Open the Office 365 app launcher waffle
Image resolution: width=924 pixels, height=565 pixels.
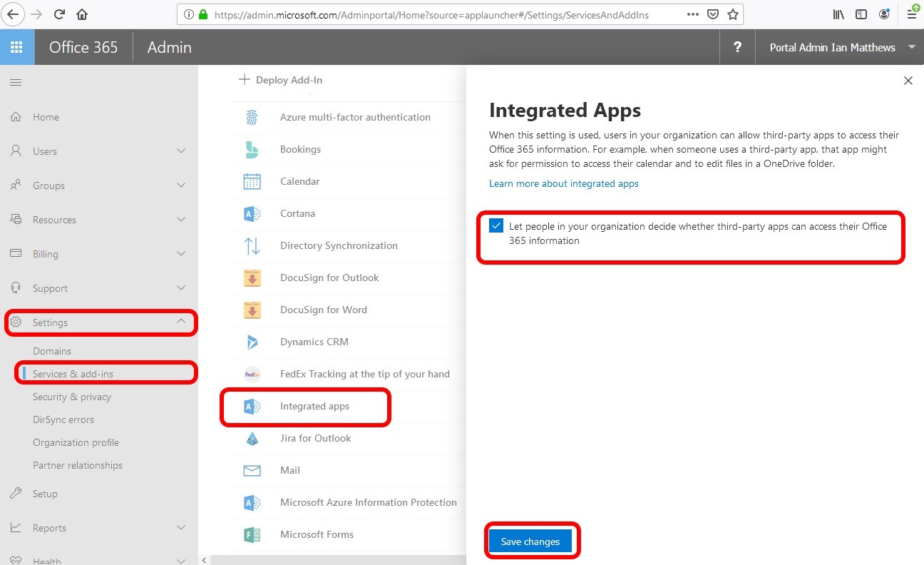tap(17, 47)
